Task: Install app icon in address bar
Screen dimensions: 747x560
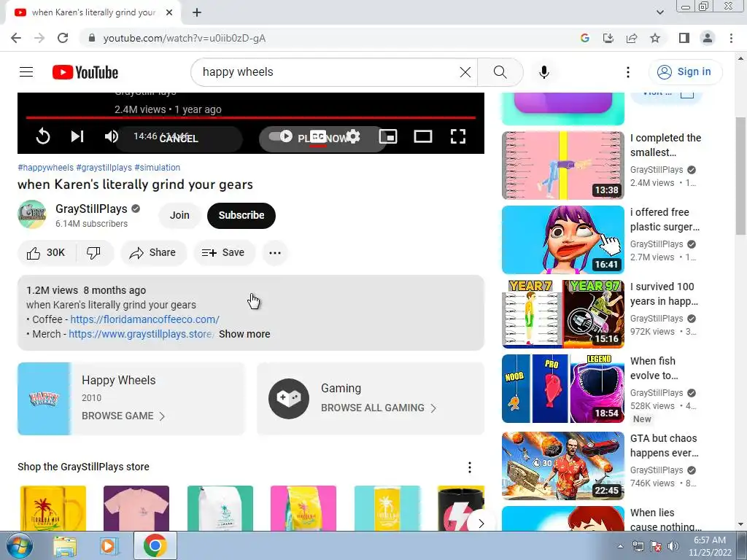Action: 608,38
